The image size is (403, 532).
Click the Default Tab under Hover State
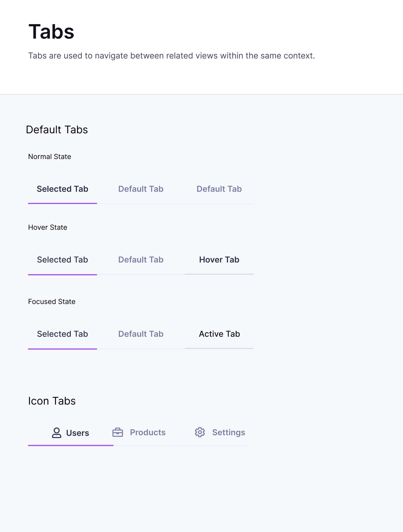point(141,260)
